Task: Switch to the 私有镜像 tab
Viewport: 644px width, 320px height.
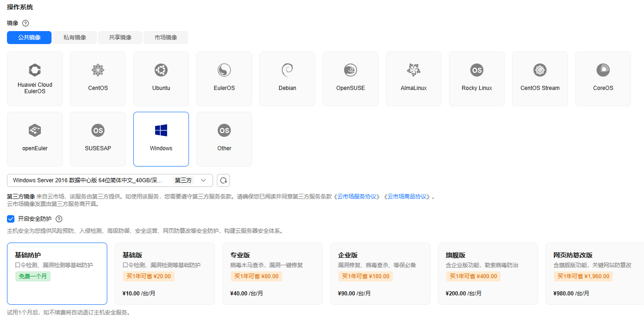Action: (x=75, y=38)
